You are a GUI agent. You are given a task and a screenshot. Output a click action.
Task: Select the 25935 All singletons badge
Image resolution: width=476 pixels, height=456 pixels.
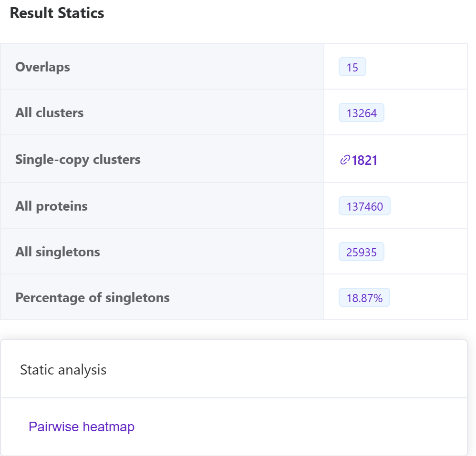(x=362, y=252)
